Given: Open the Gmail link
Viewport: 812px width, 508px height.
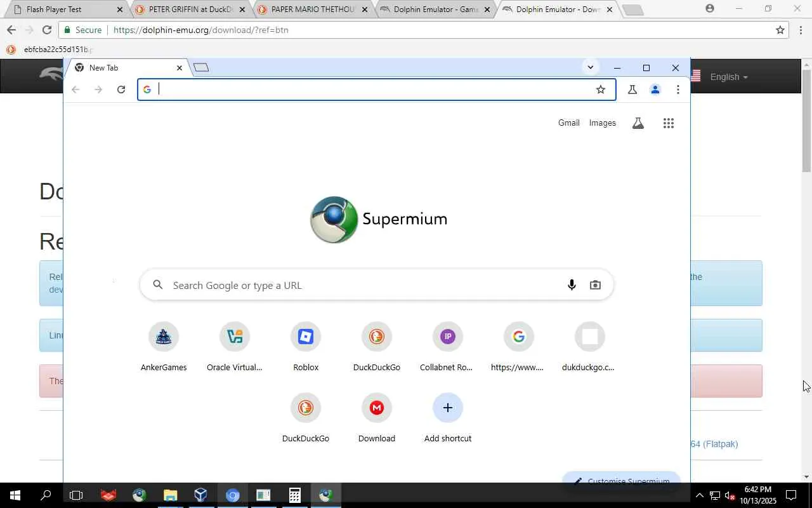Looking at the screenshot, I should (569, 123).
